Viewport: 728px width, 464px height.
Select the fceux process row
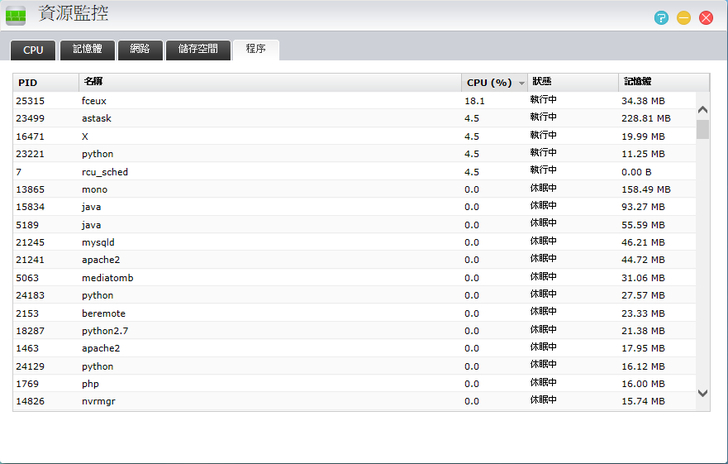pos(354,101)
